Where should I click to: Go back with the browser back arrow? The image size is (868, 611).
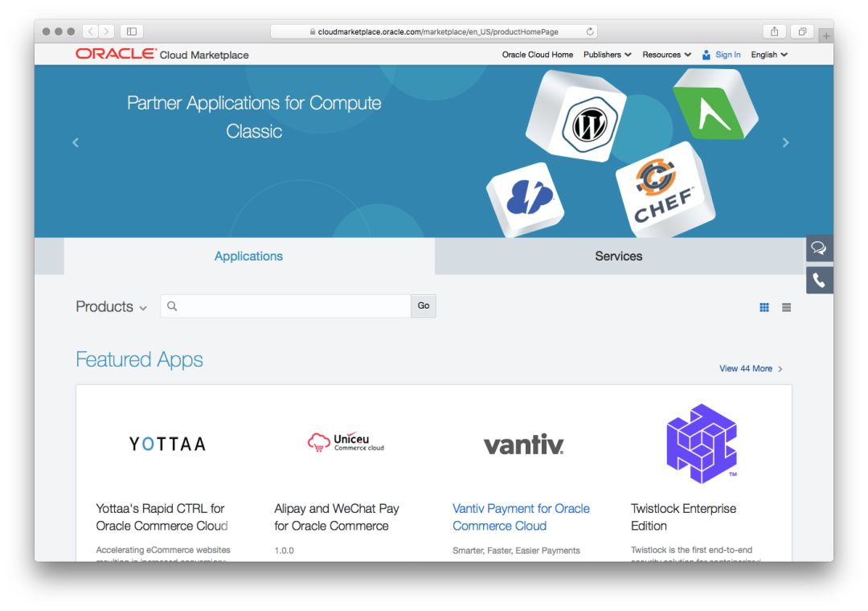(x=91, y=31)
